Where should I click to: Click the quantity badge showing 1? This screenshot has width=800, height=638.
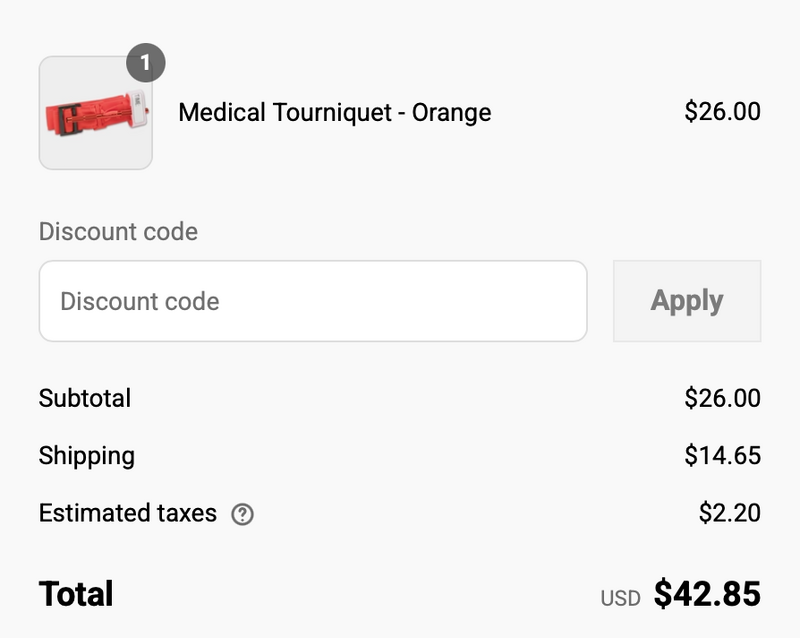click(145, 64)
